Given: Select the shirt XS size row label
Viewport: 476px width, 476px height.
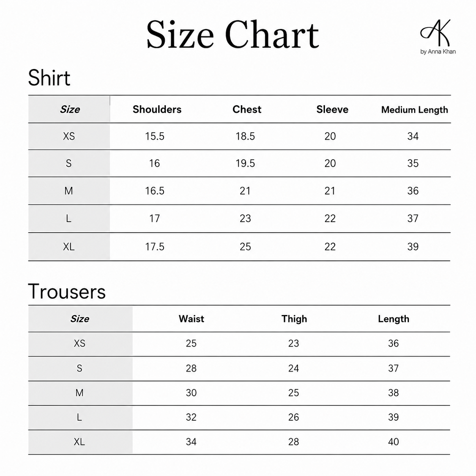Looking at the screenshot, I should coord(69,136).
